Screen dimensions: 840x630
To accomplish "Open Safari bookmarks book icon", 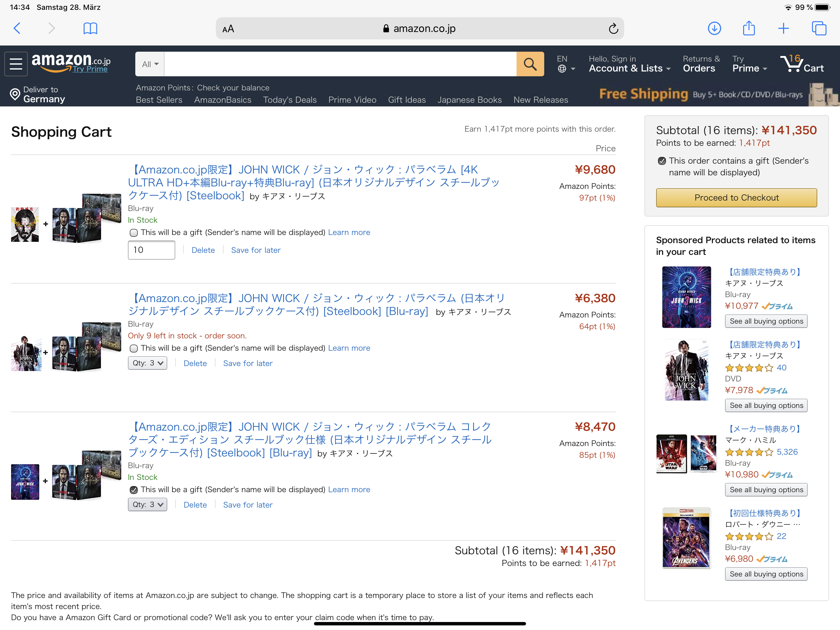I will click(90, 29).
